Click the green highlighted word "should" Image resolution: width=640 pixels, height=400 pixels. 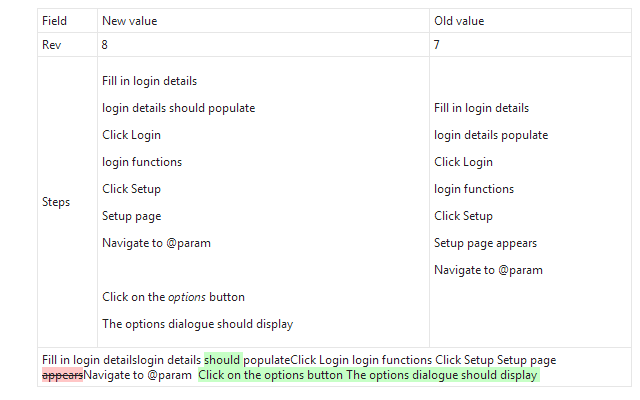pyautogui.click(x=223, y=360)
